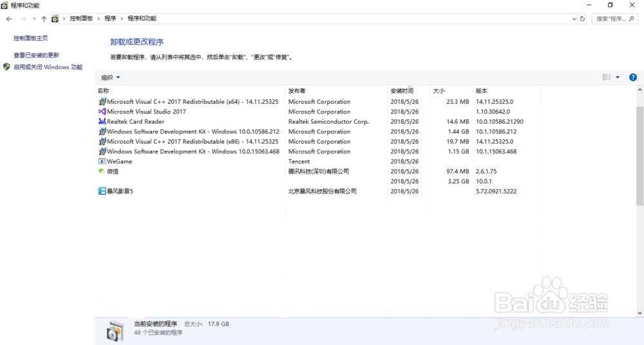The image size is (644, 345).
Task: Open the blue help icon
Action: (633, 77)
